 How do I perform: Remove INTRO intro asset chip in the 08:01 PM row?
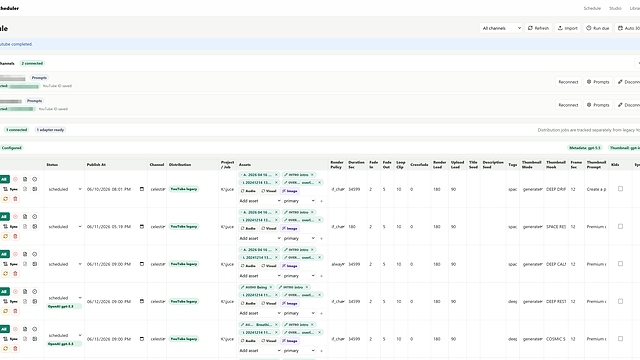pyautogui.click(x=312, y=175)
